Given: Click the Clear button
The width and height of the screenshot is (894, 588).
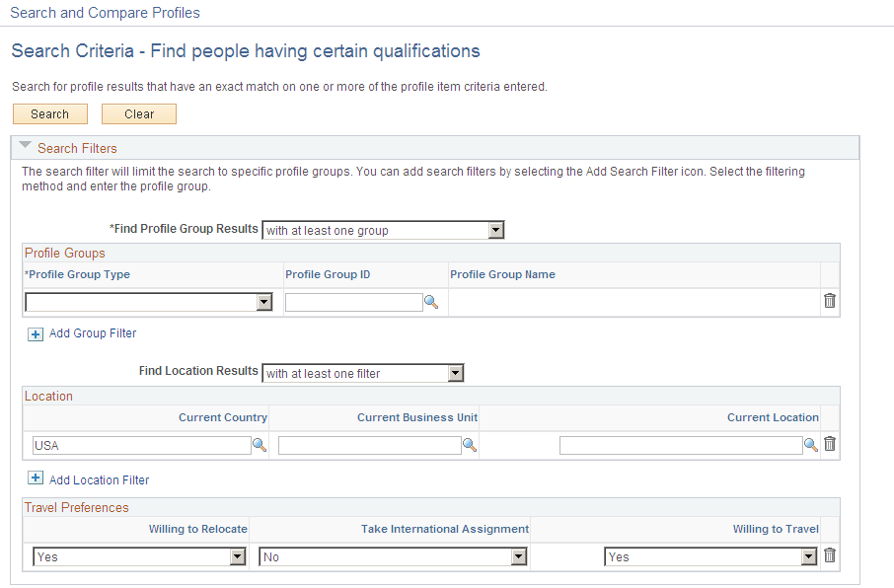Looking at the screenshot, I should [138, 113].
